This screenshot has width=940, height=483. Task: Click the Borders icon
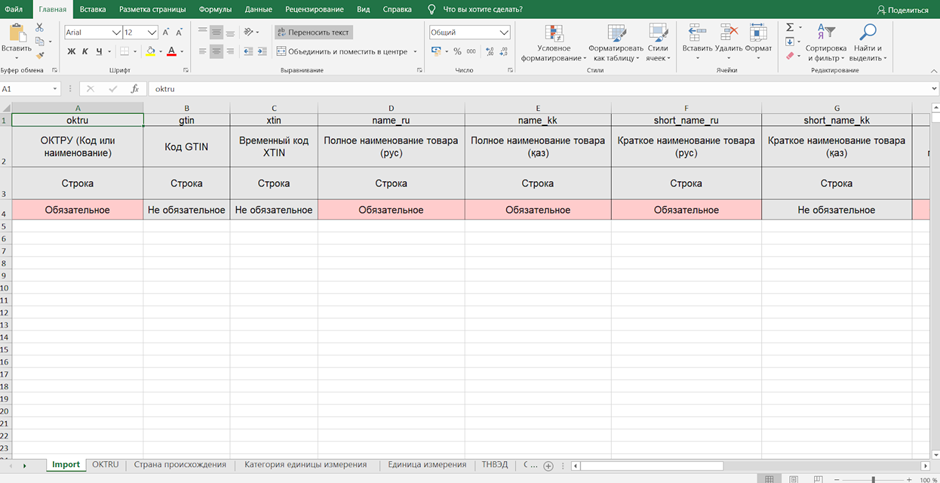point(125,52)
